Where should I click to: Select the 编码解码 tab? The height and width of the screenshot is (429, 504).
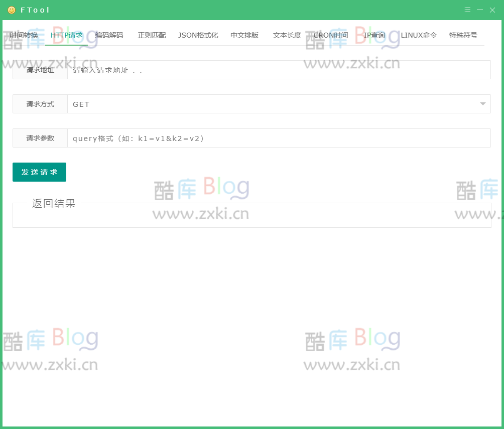[109, 35]
